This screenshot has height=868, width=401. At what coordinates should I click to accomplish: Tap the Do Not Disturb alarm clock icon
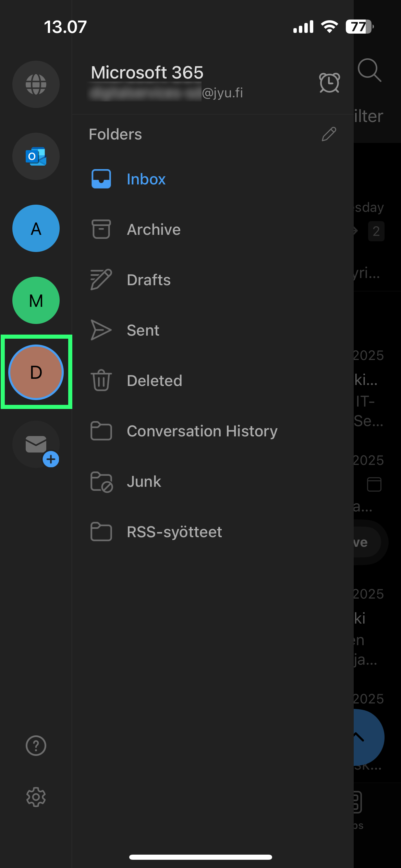[329, 83]
